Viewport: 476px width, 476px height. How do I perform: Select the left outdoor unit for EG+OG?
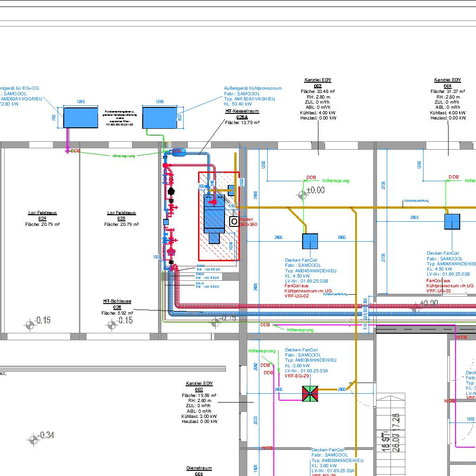click(x=80, y=118)
